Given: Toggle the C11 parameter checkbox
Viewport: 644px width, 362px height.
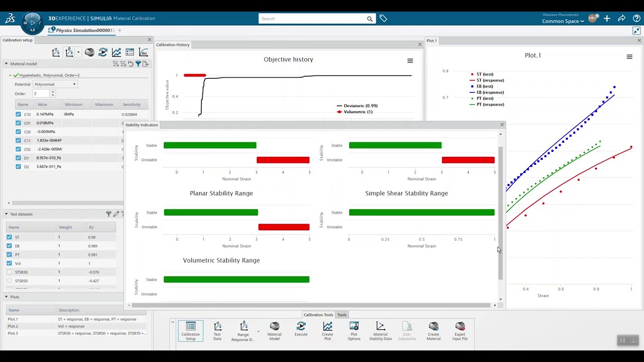Looking at the screenshot, I should tap(18, 140).
